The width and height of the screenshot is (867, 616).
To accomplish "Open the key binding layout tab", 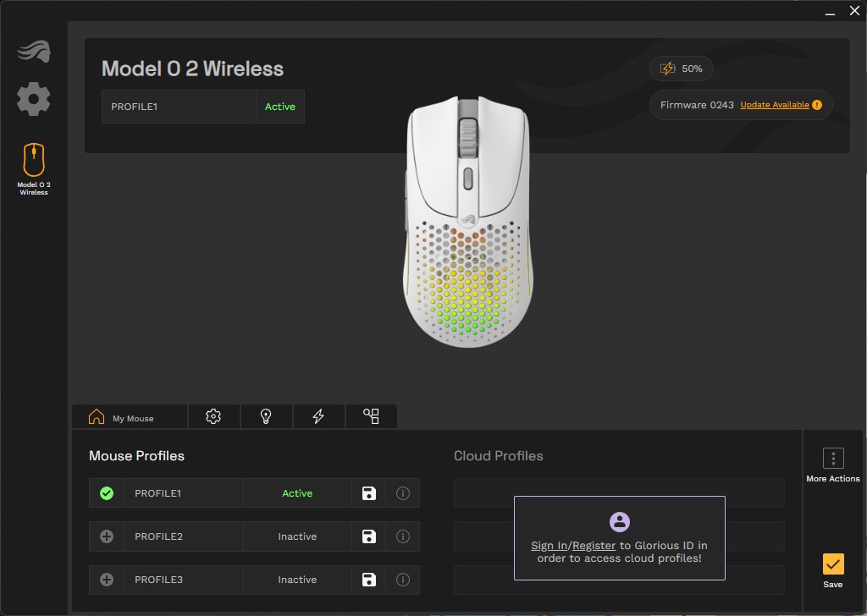I will (x=371, y=416).
